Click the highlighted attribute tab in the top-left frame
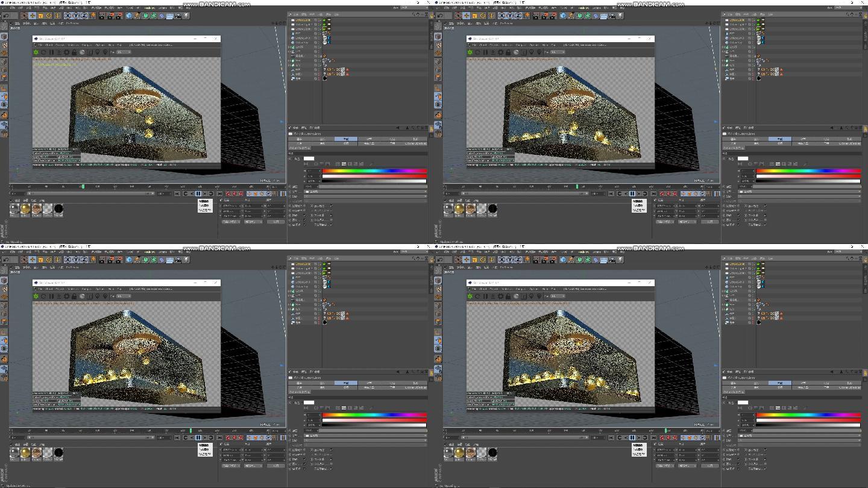868x488 pixels. point(346,139)
